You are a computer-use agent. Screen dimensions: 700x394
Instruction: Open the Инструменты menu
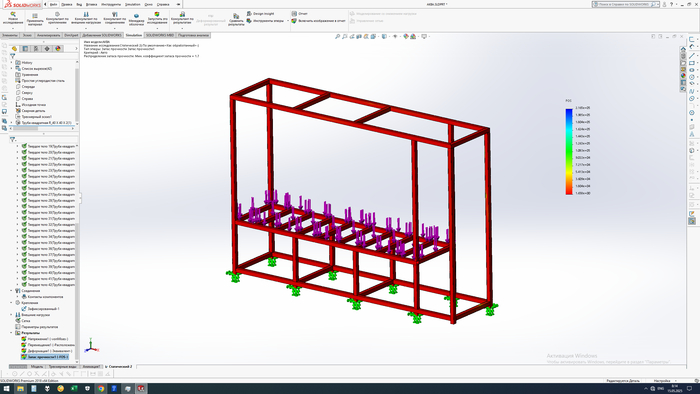[111, 4]
